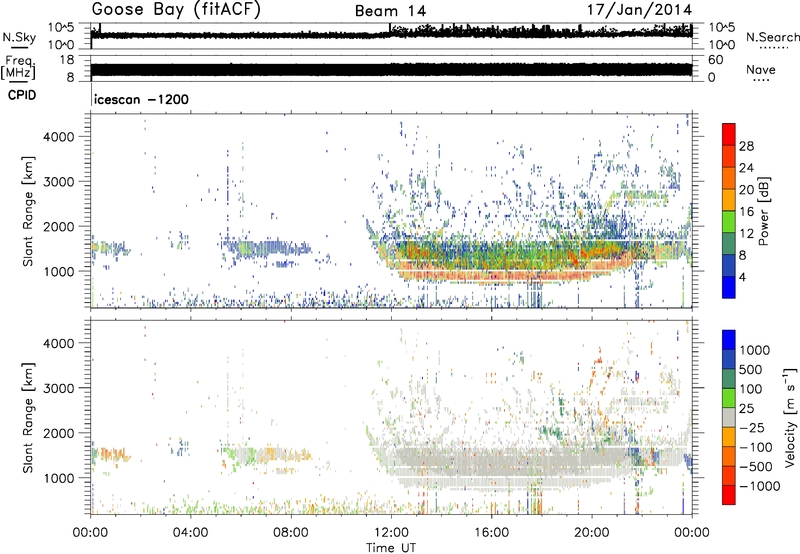
Task: Click the 18 frequency axis tick
Action: pyautogui.click(x=67, y=60)
